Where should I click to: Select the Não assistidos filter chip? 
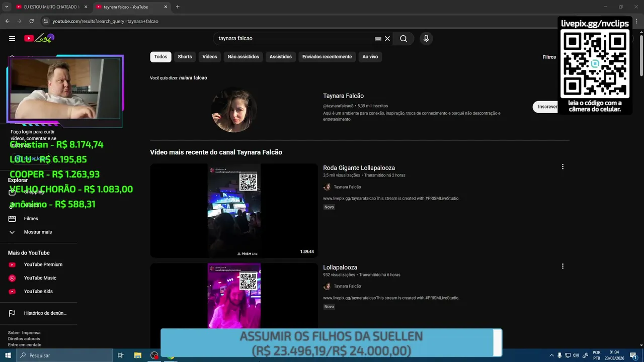pos(244,57)
